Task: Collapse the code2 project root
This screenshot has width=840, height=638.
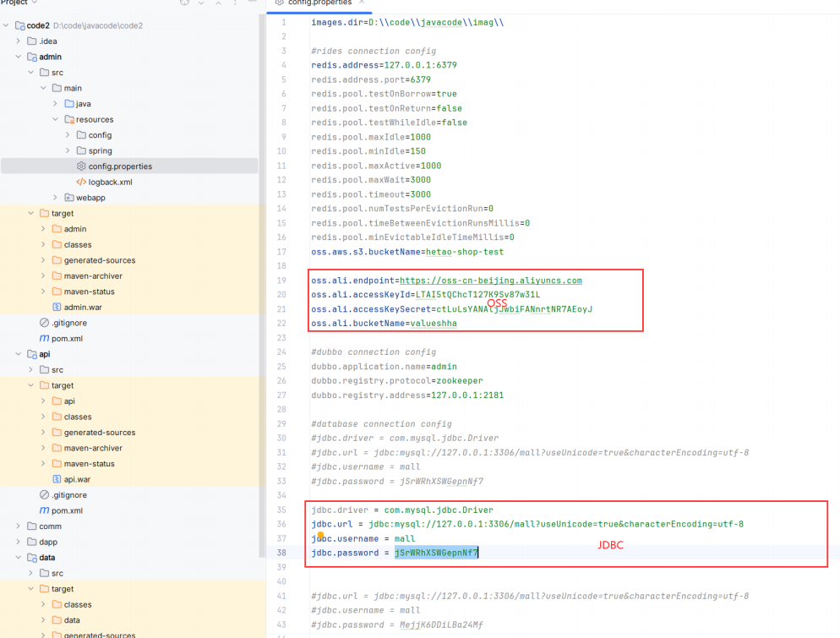Action: click(6, 25)
